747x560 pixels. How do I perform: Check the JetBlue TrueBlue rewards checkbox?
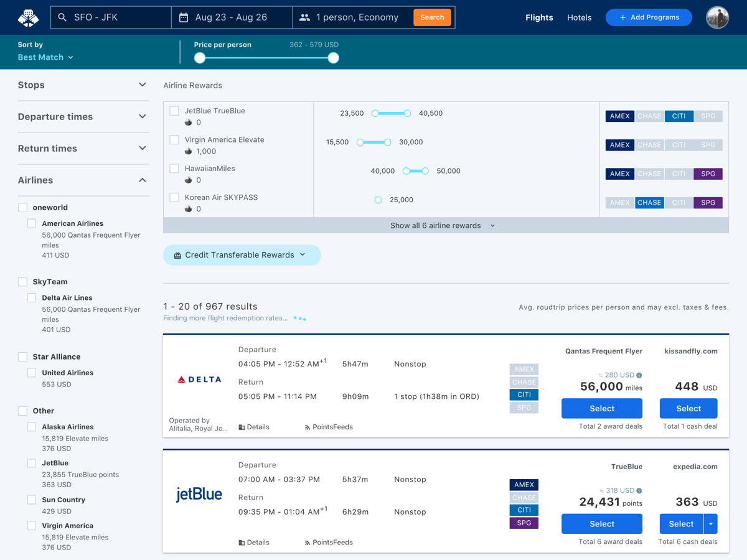[174, 111]
